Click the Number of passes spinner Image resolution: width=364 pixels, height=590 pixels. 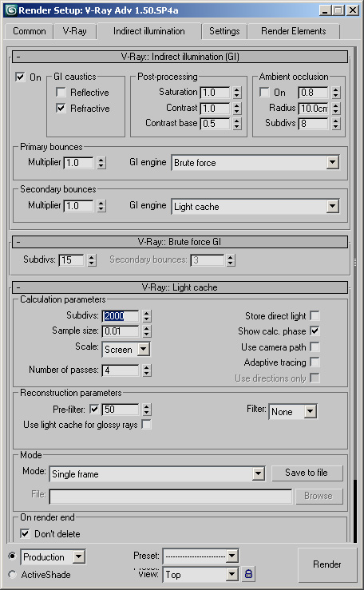[147, 370]
